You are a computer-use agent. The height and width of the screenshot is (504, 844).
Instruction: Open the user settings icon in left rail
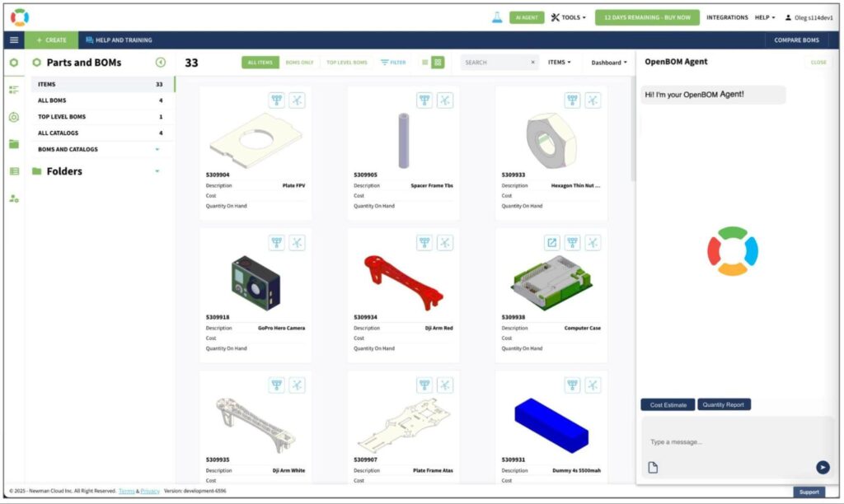tap(14, 198)
